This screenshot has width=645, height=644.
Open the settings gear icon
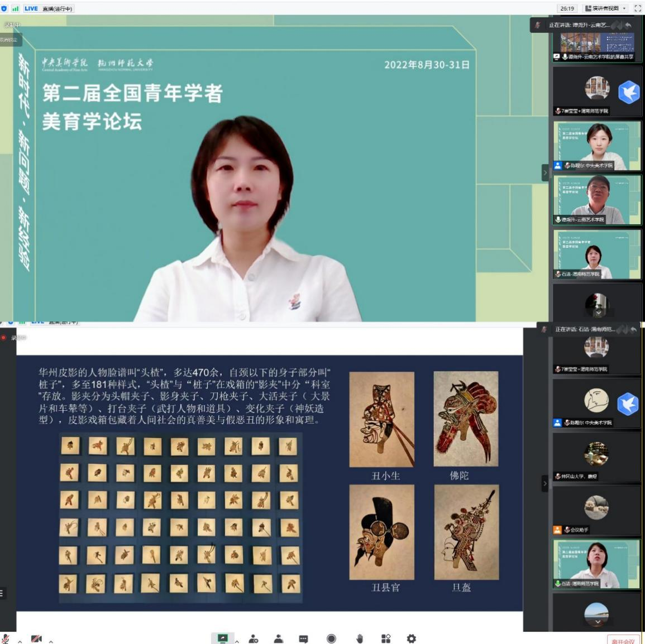pos(412,638)
